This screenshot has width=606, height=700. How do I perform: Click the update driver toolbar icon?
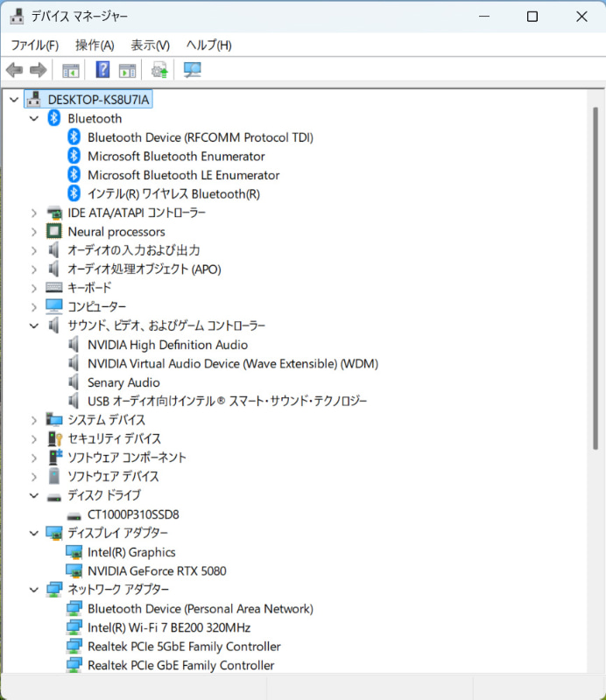[159, 70]
